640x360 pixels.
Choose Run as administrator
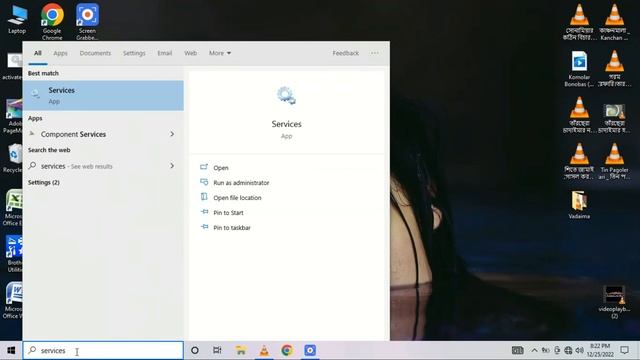pos(241,183)
